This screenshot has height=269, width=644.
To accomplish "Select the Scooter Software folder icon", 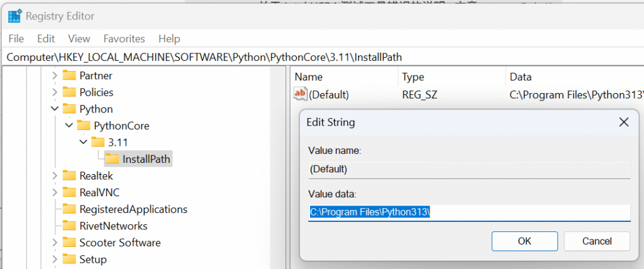I will 69,243.
